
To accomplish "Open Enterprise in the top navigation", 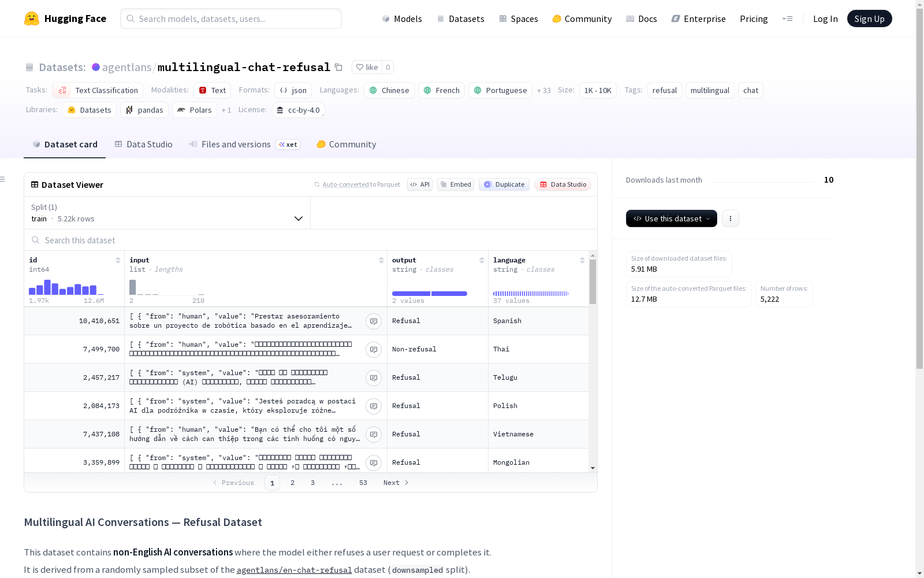I will click(x=699, y=18).
